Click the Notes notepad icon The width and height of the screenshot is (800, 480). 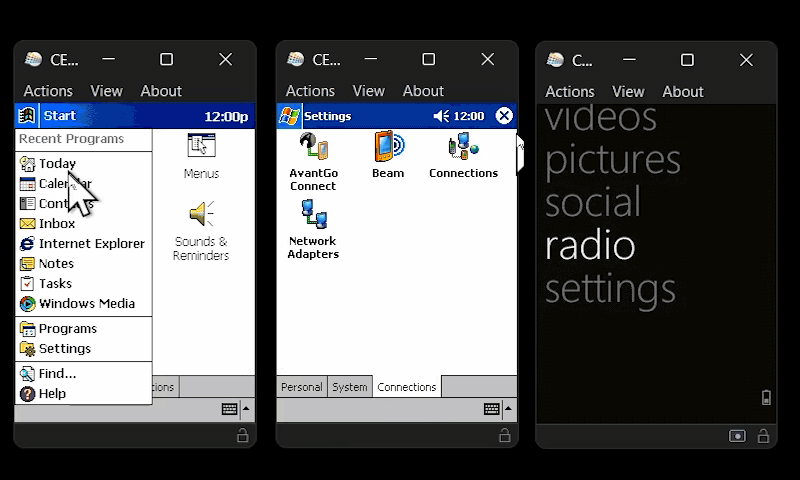(27, 263)
